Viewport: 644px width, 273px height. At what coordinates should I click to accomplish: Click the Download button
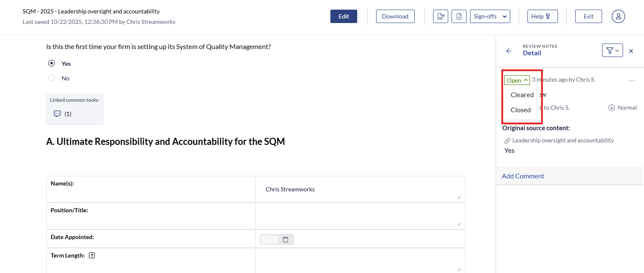tap(395, 16)
